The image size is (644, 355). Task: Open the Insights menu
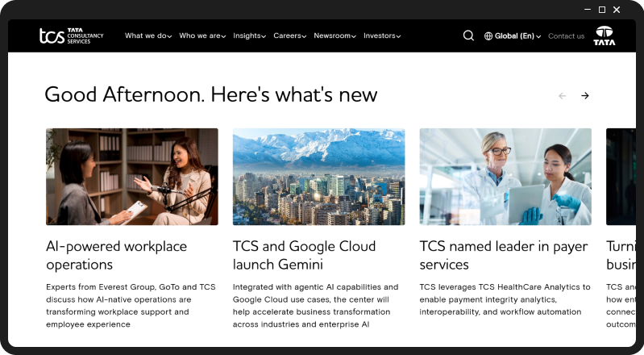click(249, 35)
